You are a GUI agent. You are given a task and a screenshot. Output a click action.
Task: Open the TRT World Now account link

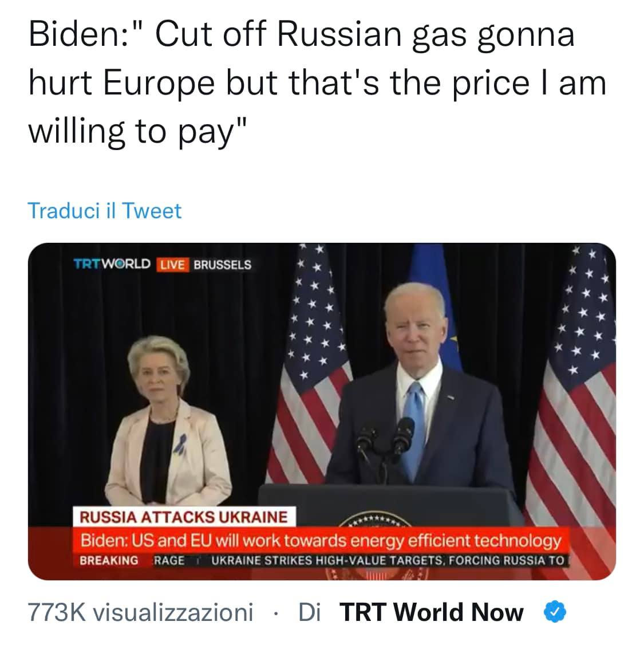pos(431,612)
